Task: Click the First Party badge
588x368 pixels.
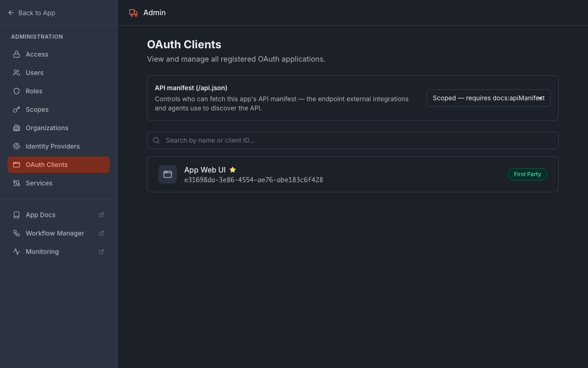Action: tap(527, 174)
